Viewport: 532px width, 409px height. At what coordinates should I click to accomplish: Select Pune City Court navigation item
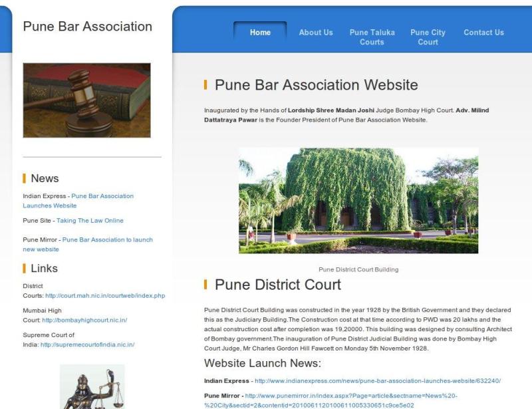pos(428,37)
